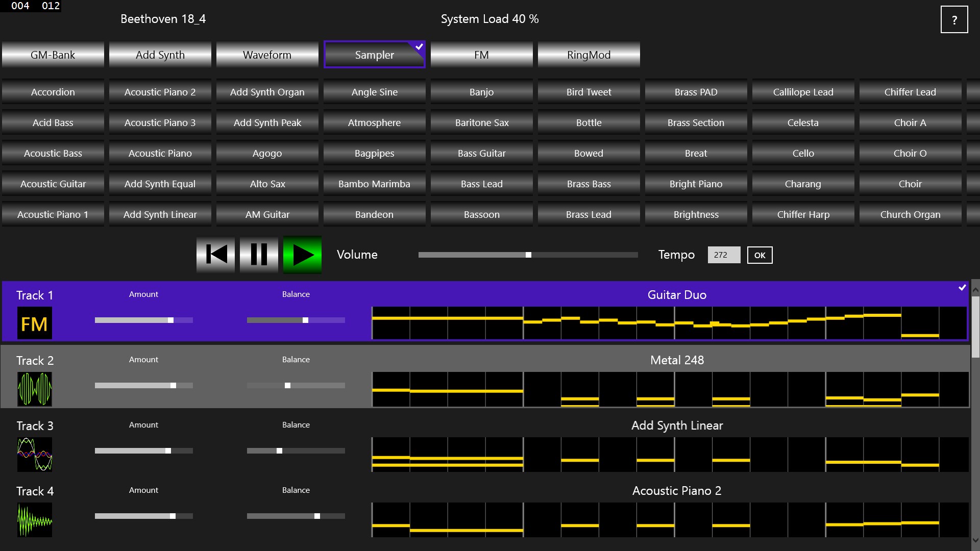Click the Tempo value input field
980x551 pixels.
(x=723, y=255)
